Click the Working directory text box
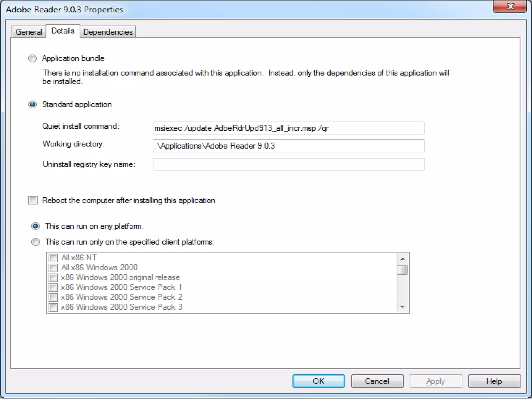The width and height of the screenshot is (532, 399). [288, 146]
